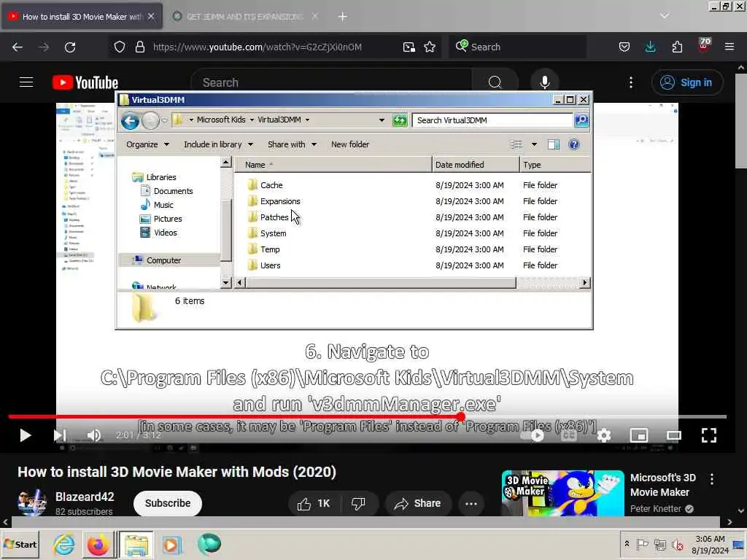This screenshot has width=747, height=560.
Task: Open Windows Media Player taskbar icon
Action: coord(172,545)
